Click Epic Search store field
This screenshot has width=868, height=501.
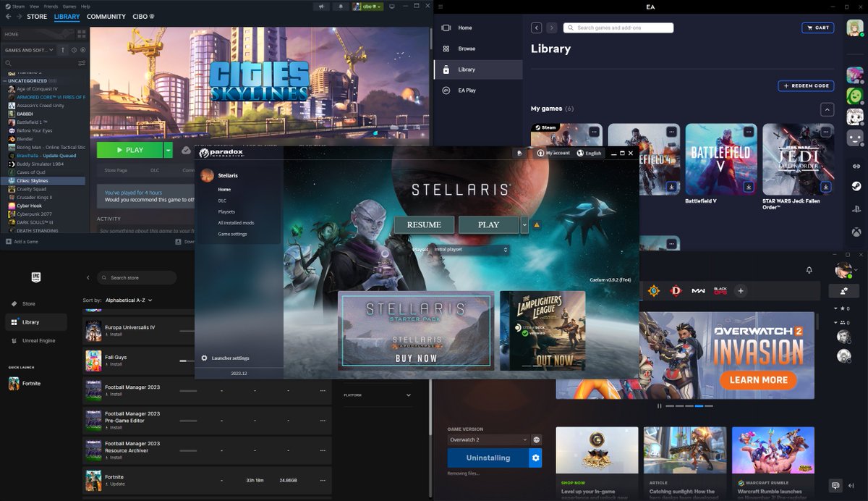pos(137,277)
